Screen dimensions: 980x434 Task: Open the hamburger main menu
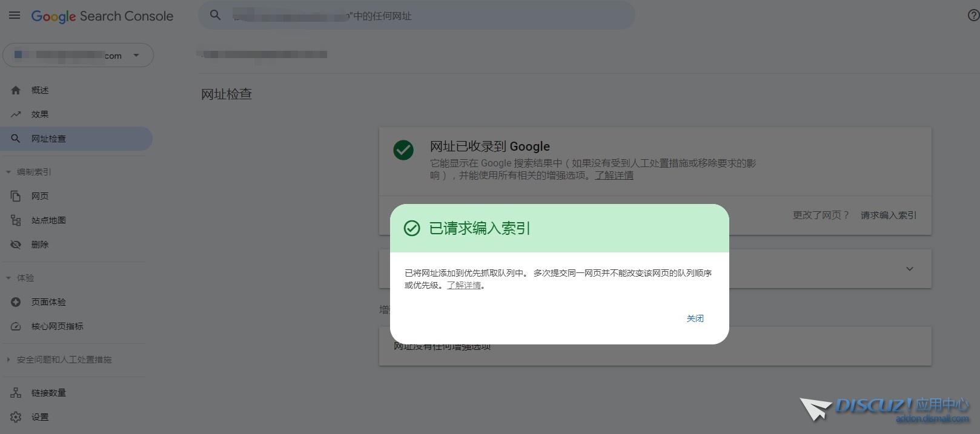pyautogui.click(x=15, y=16)
